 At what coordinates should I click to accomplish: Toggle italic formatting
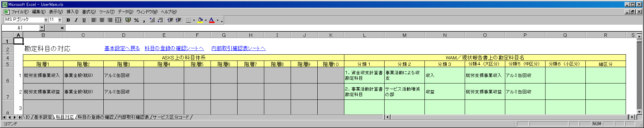tap(76, 20)
